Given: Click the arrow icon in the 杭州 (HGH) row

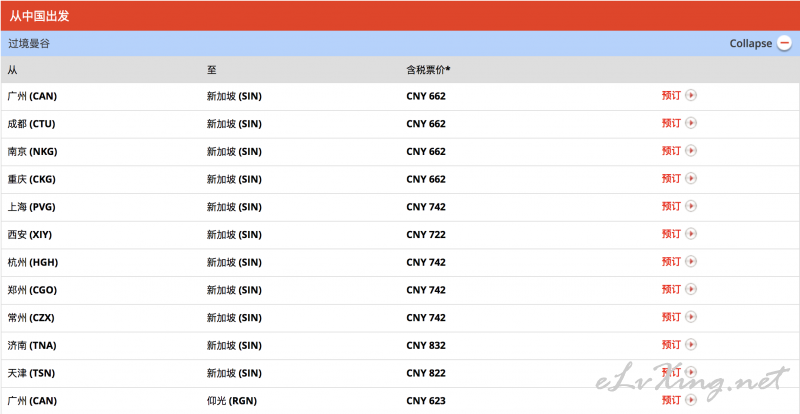Looking at the screenshot, I should click(690, 261).
